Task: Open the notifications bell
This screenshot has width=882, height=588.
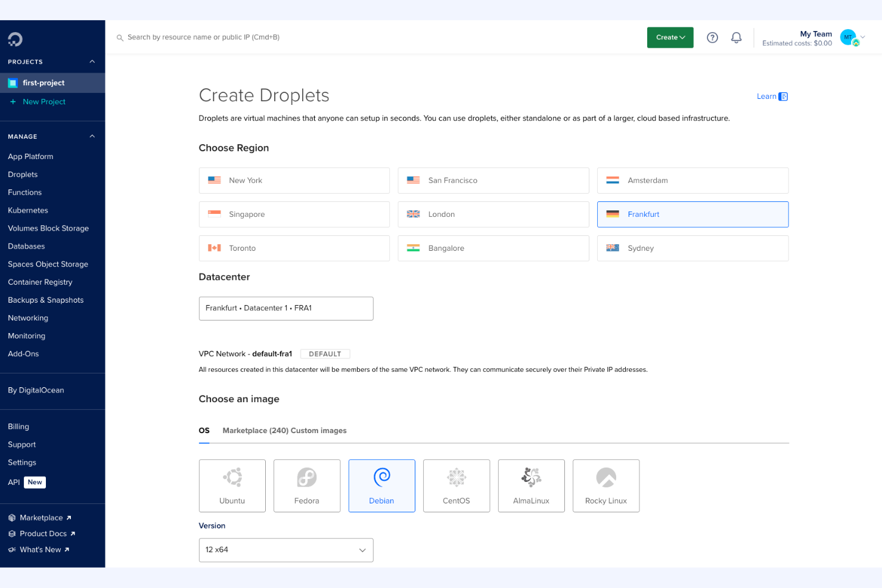Action: click(x=736, y=37)
